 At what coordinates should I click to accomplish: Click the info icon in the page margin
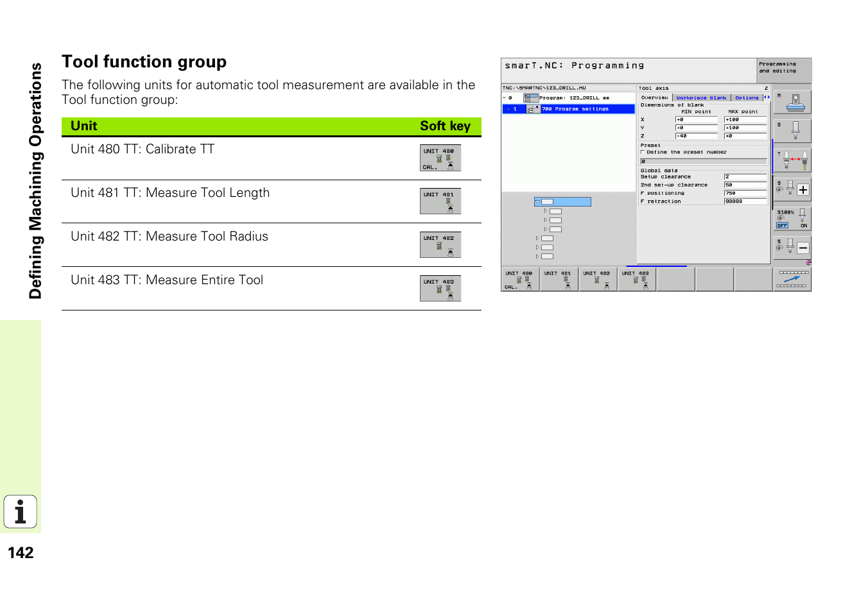coord(21,512)
